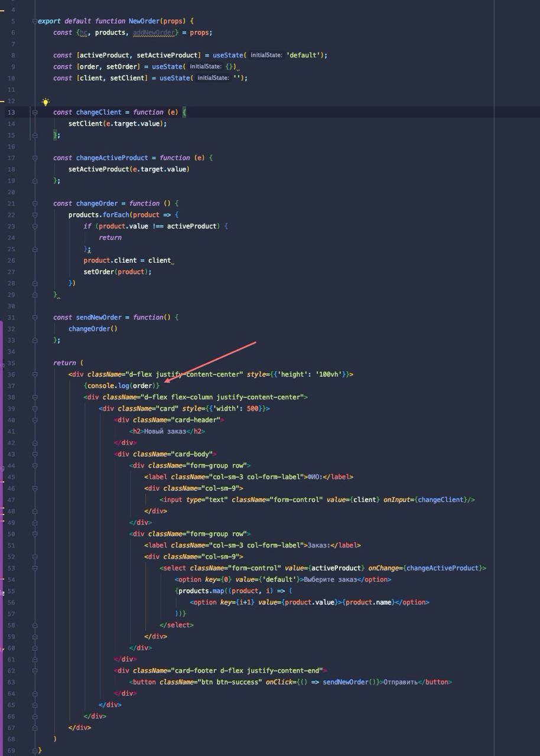Image resolution: width=540 pixels, height=756 pixels.
Task: Click 'changeActiveProduct' declaration on line 17
Action: pos(112,158)
